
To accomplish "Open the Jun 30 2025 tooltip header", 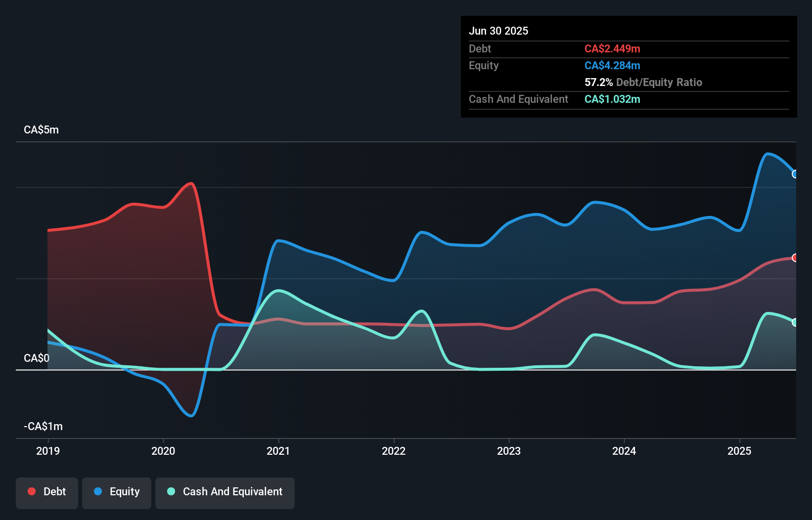I will click(499, 30).
